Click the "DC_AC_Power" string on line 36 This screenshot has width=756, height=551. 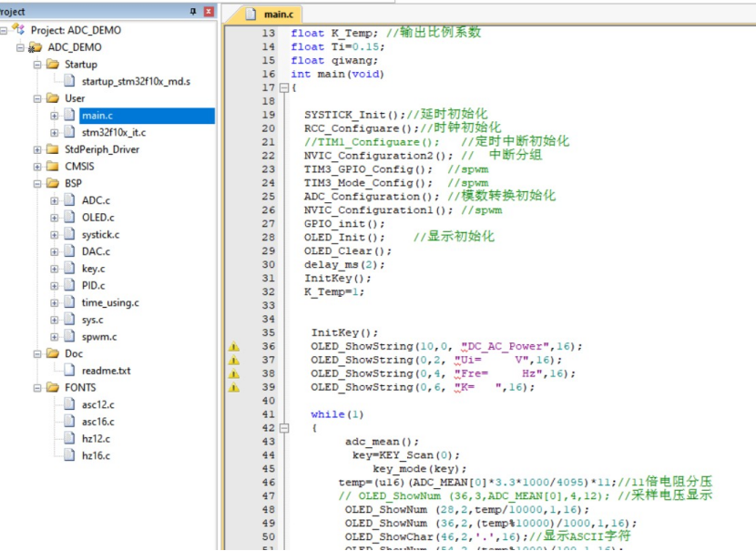coord(505,346)
